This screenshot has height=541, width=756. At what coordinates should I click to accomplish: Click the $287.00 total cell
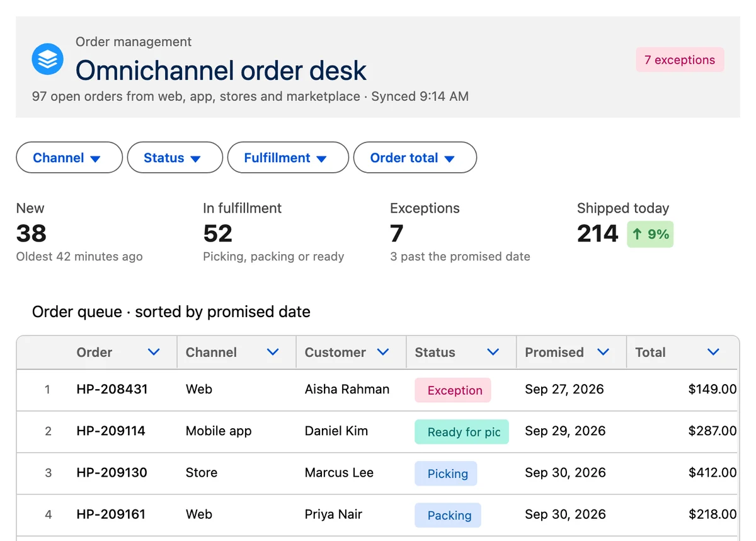[713, 431]
